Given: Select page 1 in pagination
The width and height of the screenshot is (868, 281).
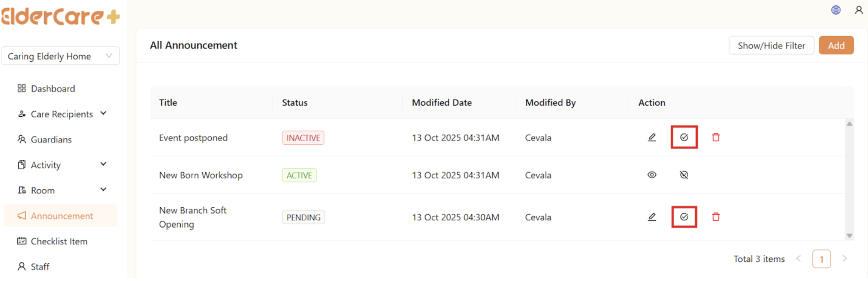Looking at the screenshot, I should tap(821, 259).
